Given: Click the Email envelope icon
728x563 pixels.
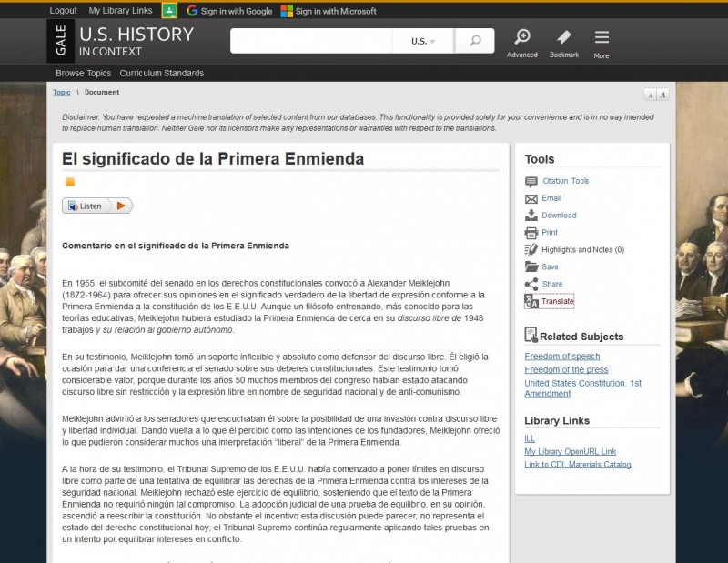Looking at the screenshot, I should 531,198.
